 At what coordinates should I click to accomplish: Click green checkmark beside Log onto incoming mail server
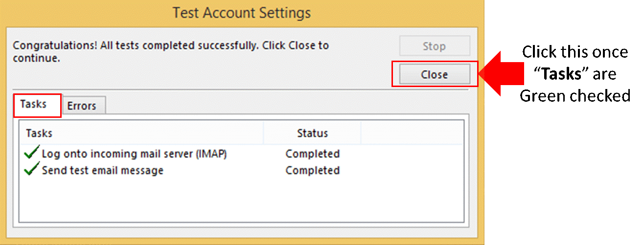click(31, 153)
